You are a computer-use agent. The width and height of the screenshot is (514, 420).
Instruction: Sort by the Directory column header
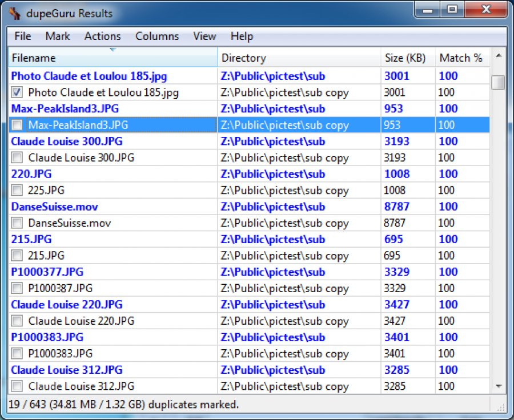(x=299, y=58)
